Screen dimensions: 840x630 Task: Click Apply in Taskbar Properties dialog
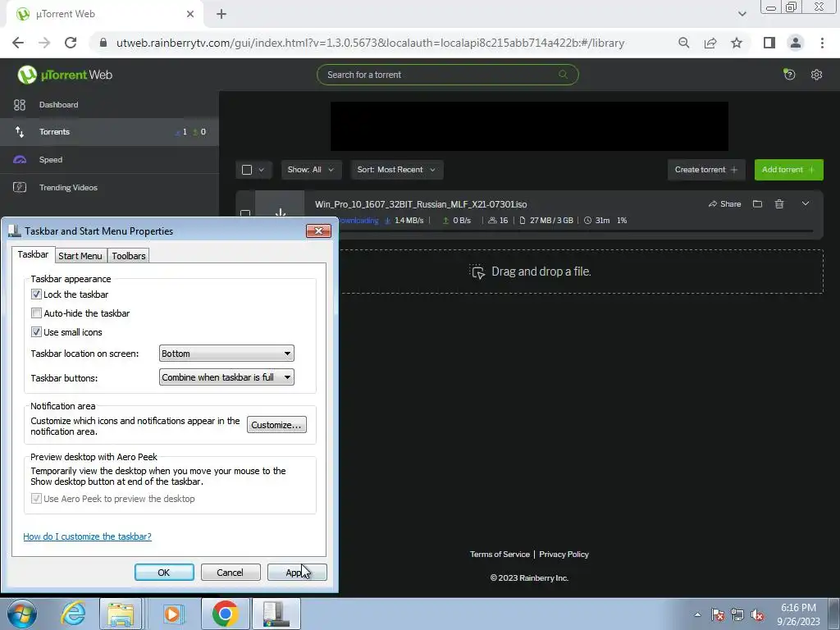pos(297,572)
